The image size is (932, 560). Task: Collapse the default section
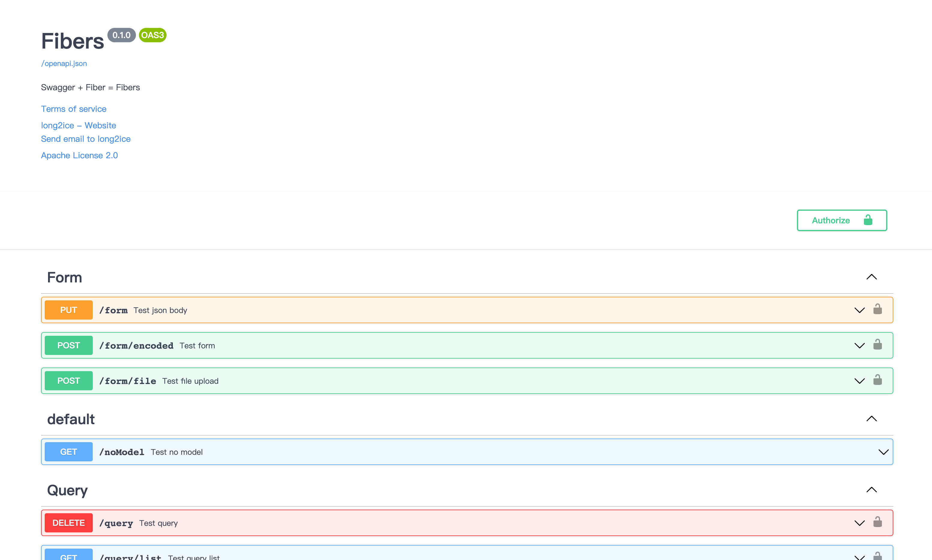(871, 419)
